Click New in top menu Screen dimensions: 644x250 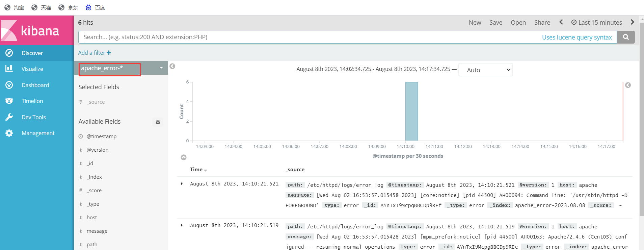coord(475,22)
